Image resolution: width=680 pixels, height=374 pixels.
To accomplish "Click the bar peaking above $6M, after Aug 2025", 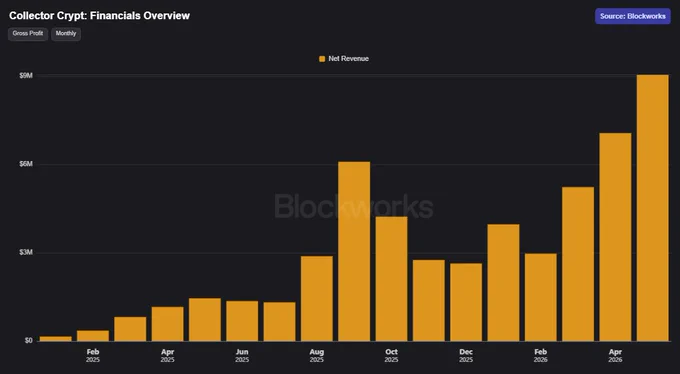I will 354,251.
